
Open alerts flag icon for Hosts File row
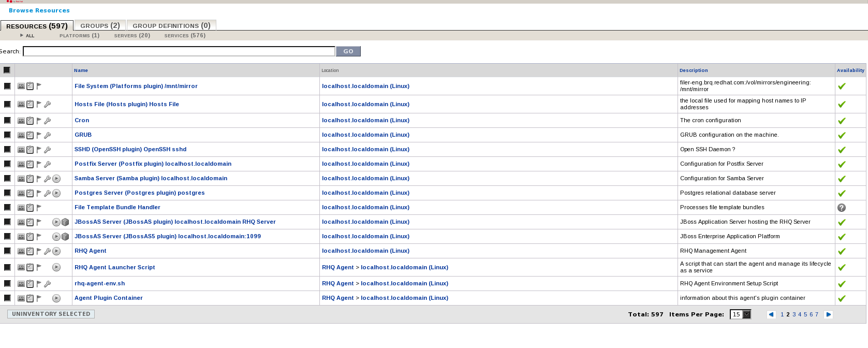click(39, 104)
